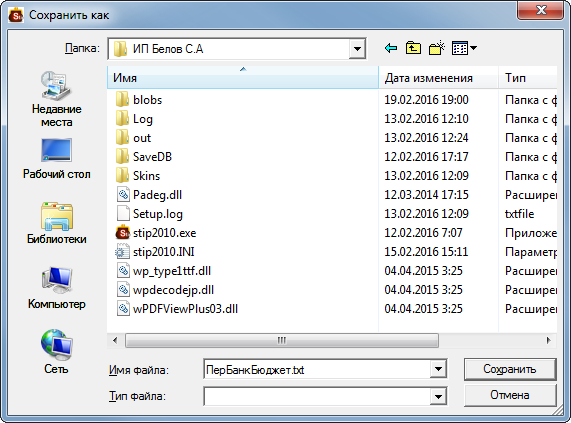
Task: Sort by the Имя column header
Action: pyautogui.click(x=243, y=78)
